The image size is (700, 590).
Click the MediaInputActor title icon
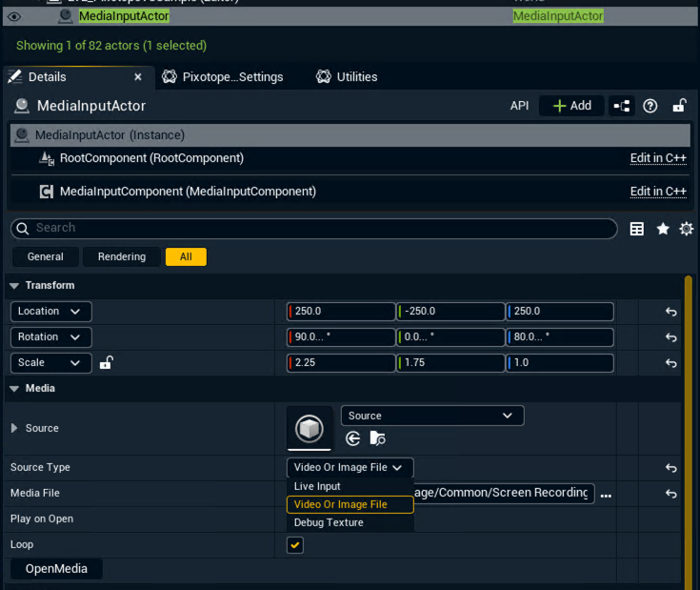[21, 106]
